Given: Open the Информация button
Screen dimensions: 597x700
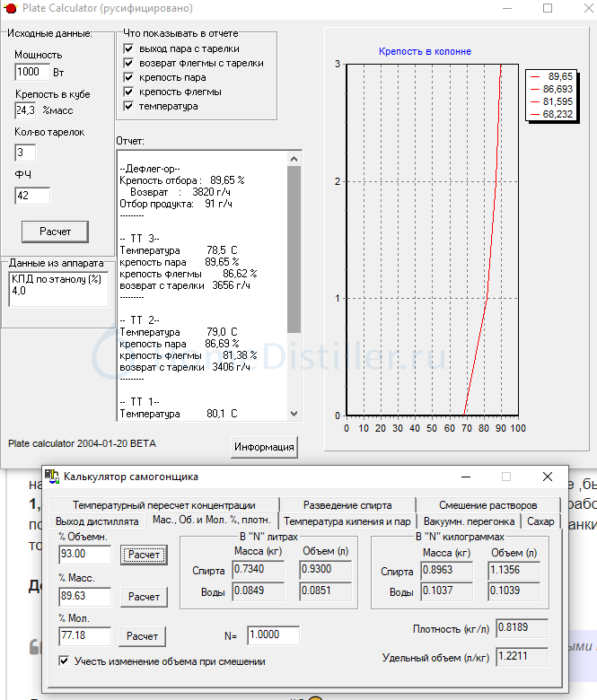Looking at the screenshot, I should (264, 447).
